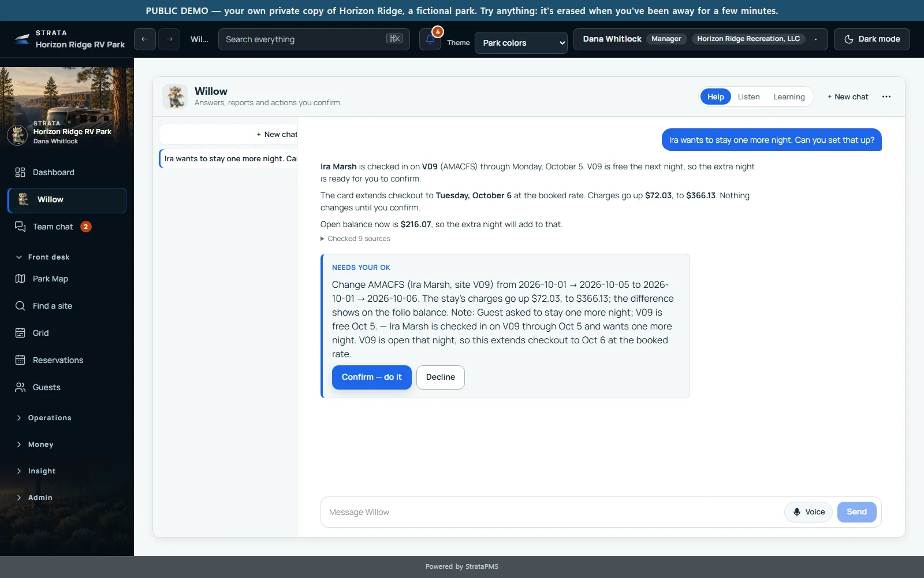The image size is (924, 578).
Task: Click the Willow avatar in chat header
Action: (175, 97)
